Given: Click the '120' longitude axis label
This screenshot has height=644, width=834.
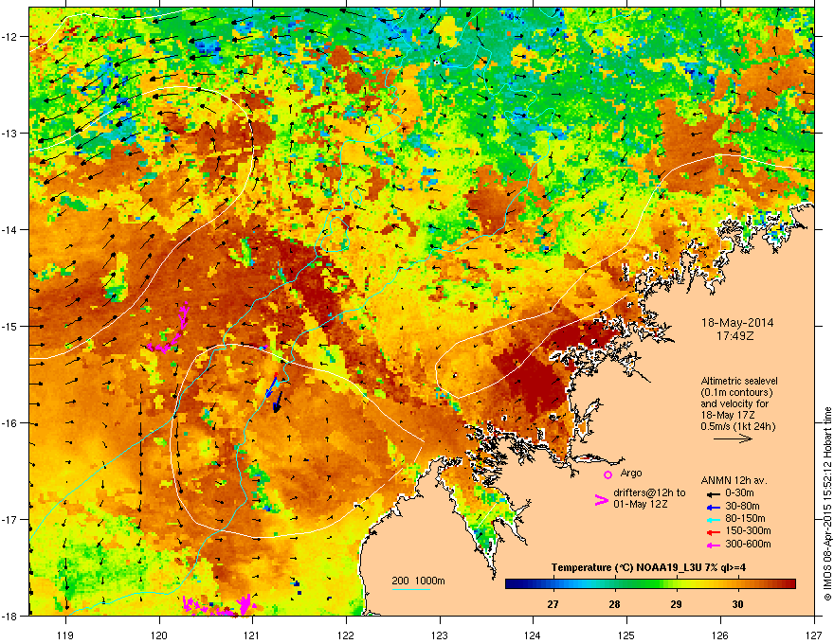Looking at the screenshot, I should click(159, 635).
